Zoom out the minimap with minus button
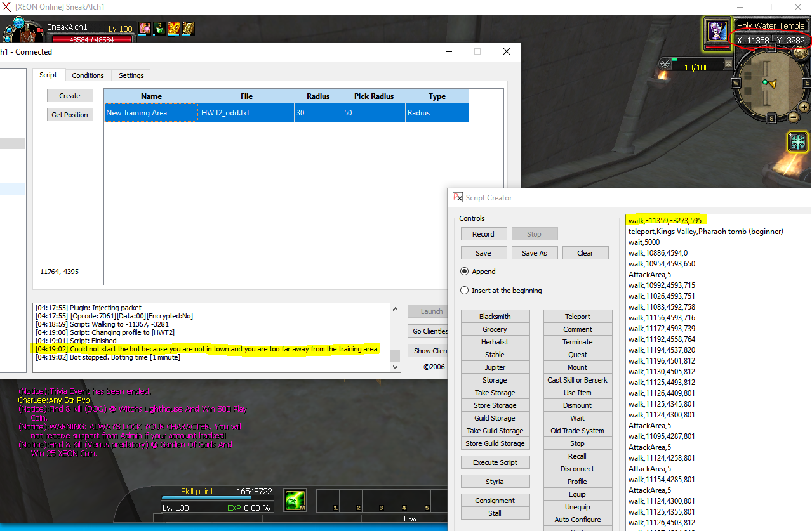This screenshot has height=531, width=812. coord(793,117)
